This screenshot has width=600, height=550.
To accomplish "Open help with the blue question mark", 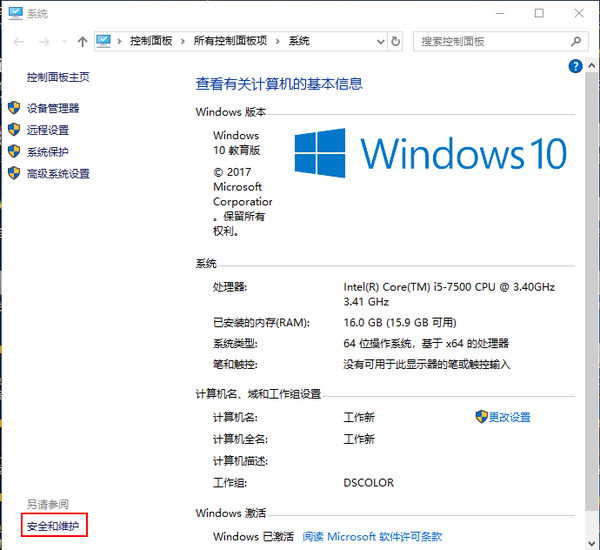I will 576,66.
